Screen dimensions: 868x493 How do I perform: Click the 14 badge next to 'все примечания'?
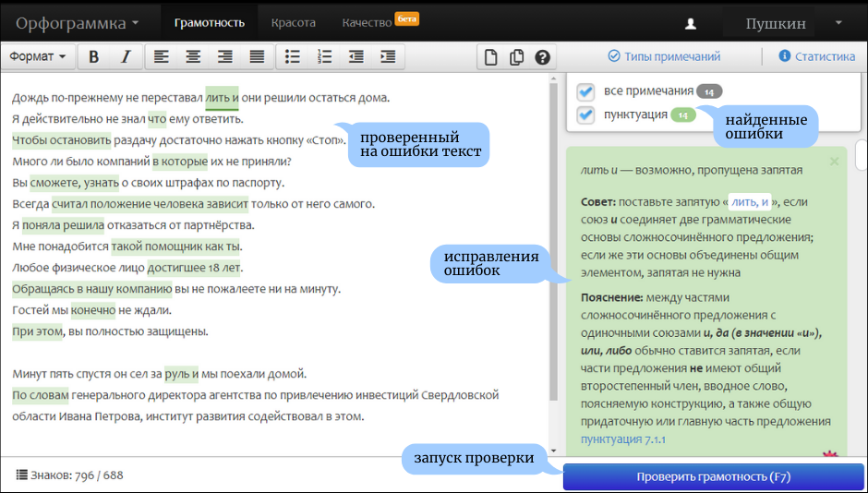(709, 91)
